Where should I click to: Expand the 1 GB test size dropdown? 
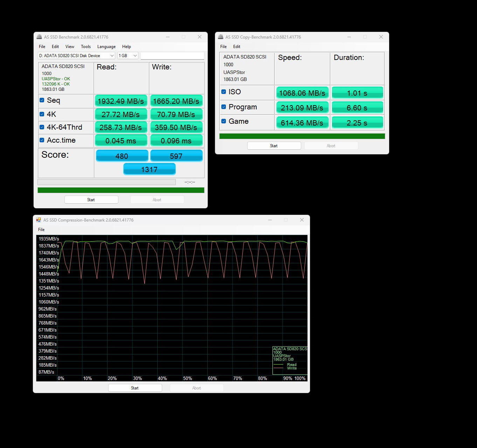click(x=127, y=56)
